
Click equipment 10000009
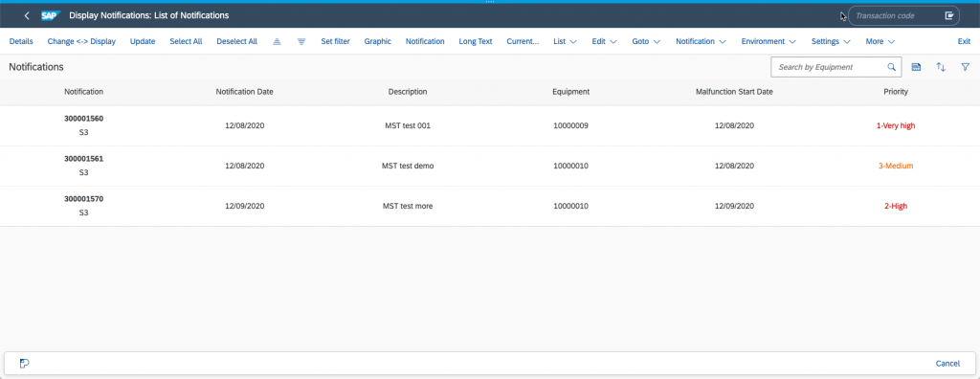(x=570, y=125)
